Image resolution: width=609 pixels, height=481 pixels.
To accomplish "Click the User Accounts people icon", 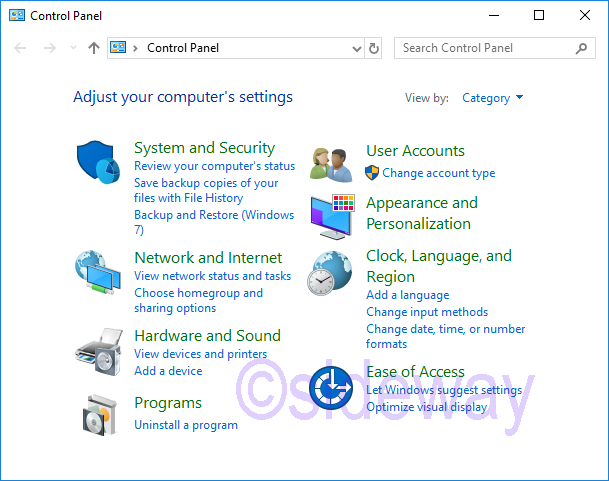I will [x=331, y=163].
